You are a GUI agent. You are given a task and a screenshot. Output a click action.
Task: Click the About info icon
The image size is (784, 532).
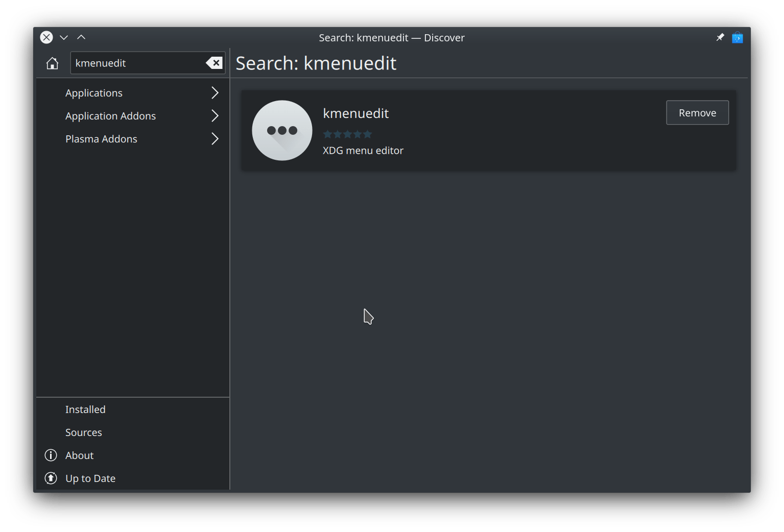(x=51, y=455)
